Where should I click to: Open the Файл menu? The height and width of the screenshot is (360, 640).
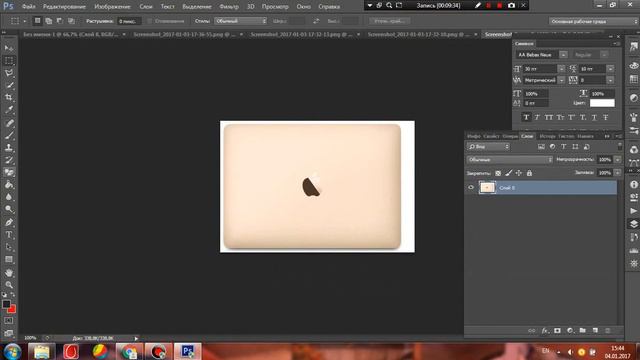tap(28, 7)
